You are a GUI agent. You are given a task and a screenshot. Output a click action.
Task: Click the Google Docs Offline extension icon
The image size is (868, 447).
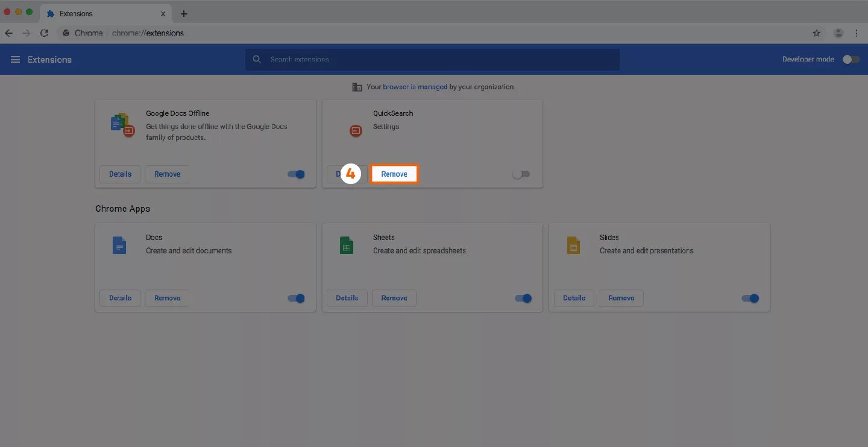click(122, 124)
